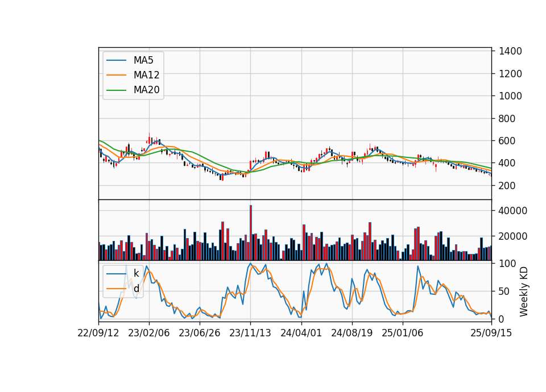Click the 200 price axis label
Image resolution: width=546 pixels, height=392 pixels.
[507, 185]
